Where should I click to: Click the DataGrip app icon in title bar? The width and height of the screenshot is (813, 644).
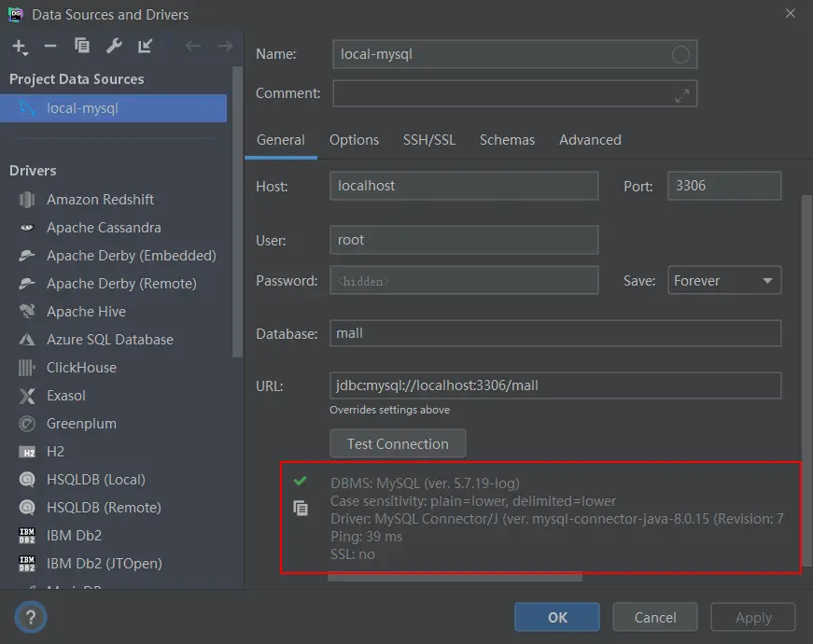[16, 15]
